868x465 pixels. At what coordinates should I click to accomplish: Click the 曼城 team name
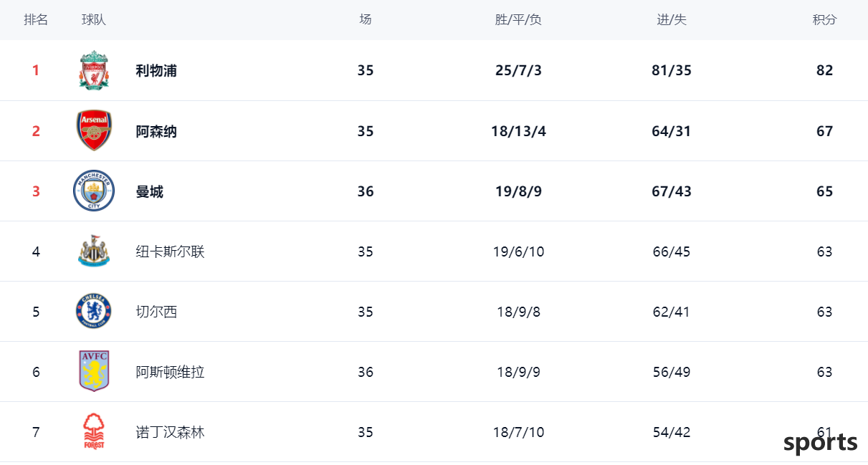click(x=149, y=191)
